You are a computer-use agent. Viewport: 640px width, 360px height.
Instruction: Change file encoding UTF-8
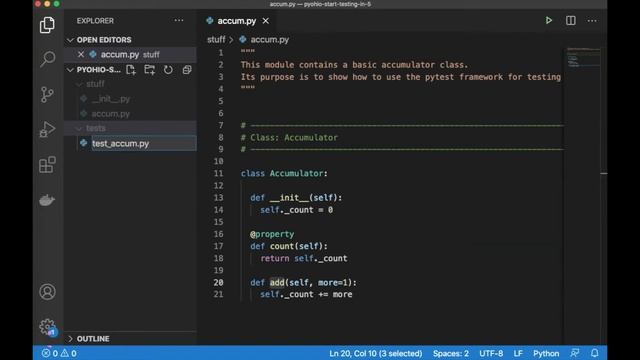pyautogui.click(x=491, y=353)
